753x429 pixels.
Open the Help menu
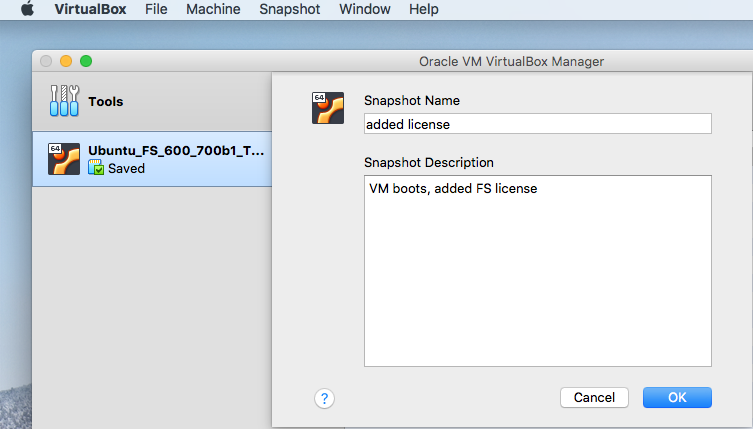[424, 9]
